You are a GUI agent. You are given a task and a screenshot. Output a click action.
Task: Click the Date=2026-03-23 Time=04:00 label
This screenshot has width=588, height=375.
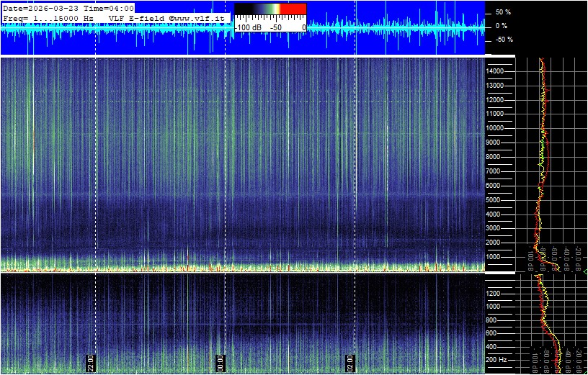pos(68,8)
